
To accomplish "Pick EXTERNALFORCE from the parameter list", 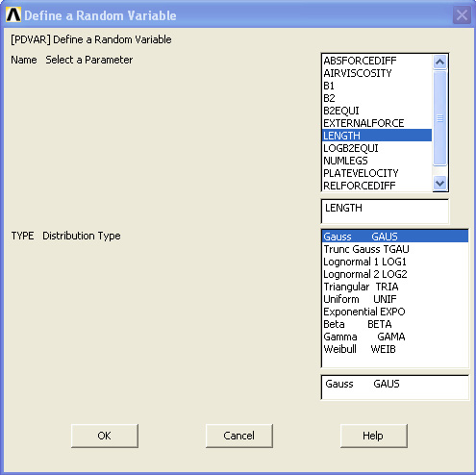I will click(377, 123).
